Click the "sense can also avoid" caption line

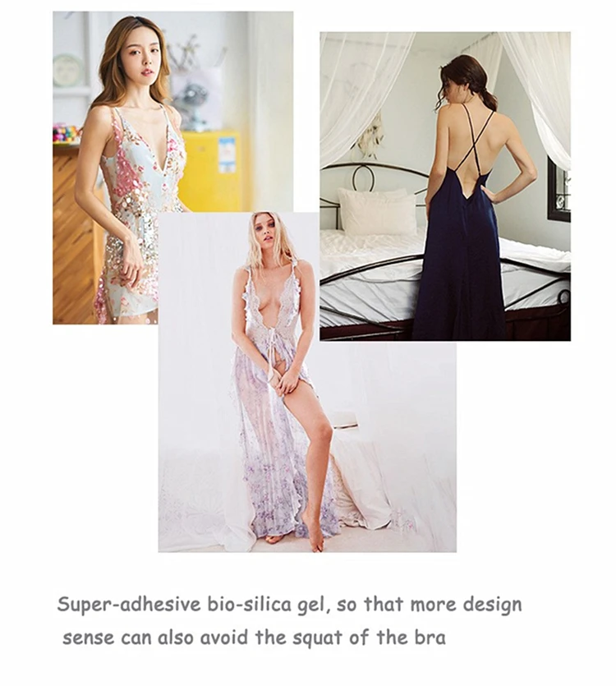[254, 638]
